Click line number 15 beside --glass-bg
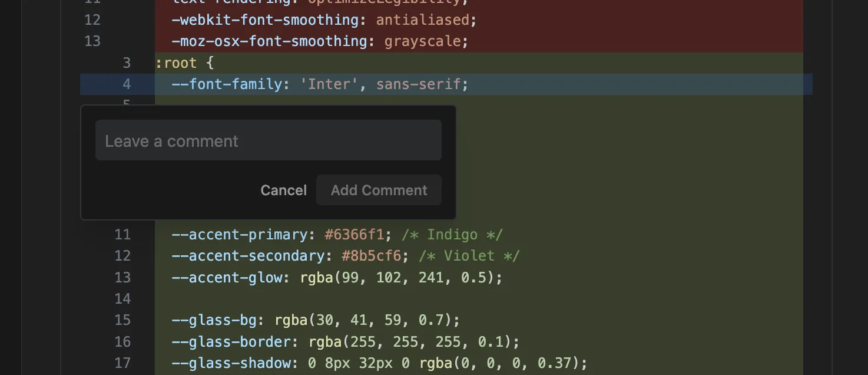The height and width of the screenshot is (375, 868). [x=122, y=320]
